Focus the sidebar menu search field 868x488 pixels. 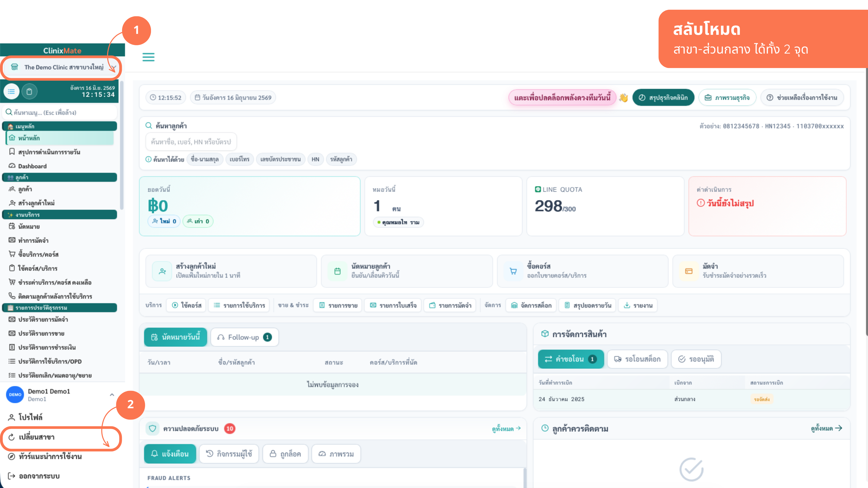click(60, 112)
